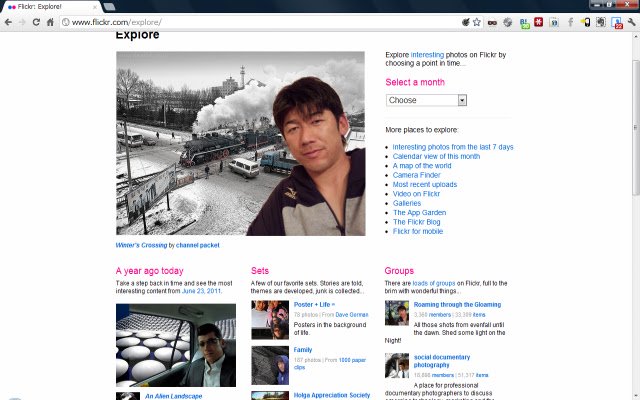The image size is (640, 400).
Task: Go back to the previous page
Action: [x=8, y=22]
